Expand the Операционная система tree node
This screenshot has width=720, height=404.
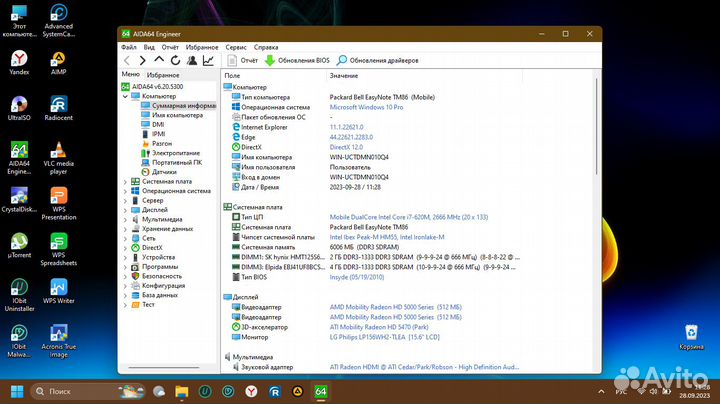click(x=125, y=191)
